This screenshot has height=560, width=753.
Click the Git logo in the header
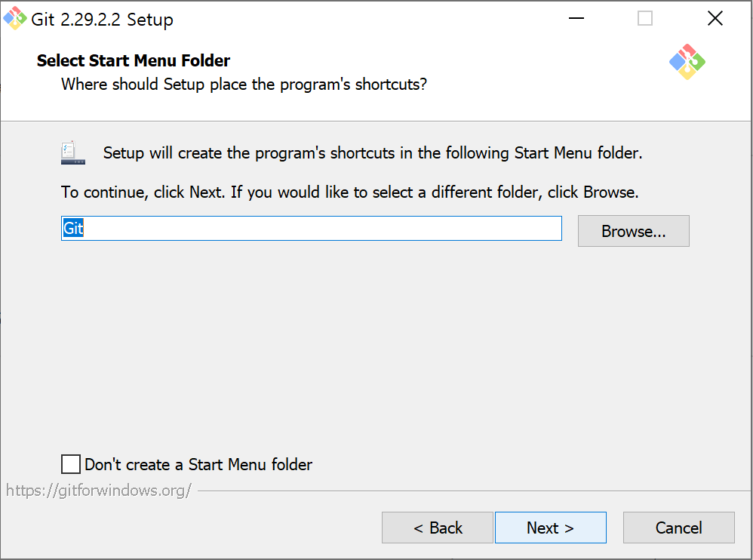(687, 62)
